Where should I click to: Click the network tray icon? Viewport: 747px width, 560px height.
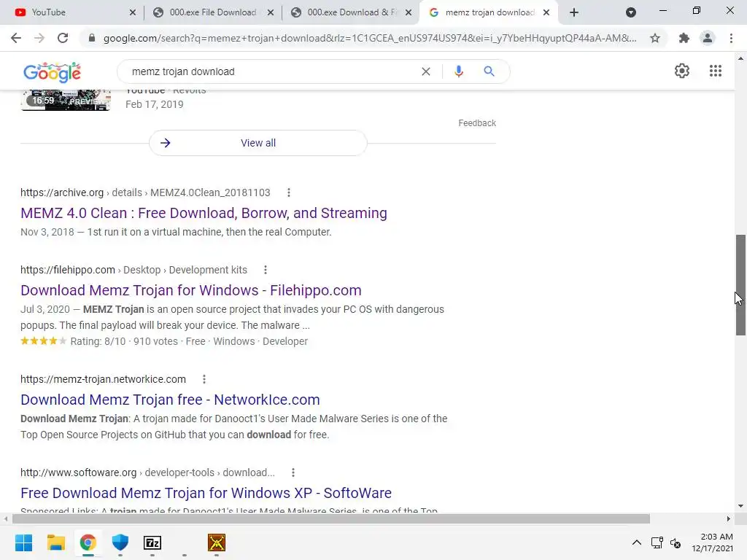point(657,542)
